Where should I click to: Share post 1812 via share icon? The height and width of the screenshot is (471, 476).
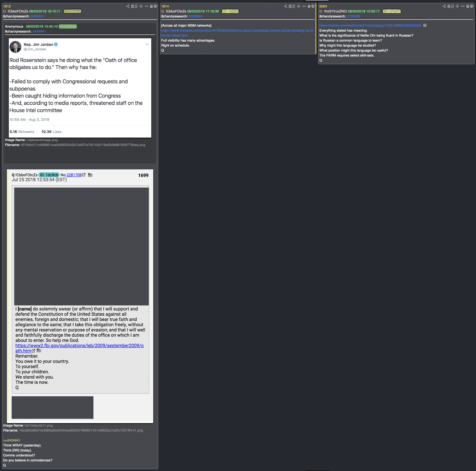(x=128, y=6)
